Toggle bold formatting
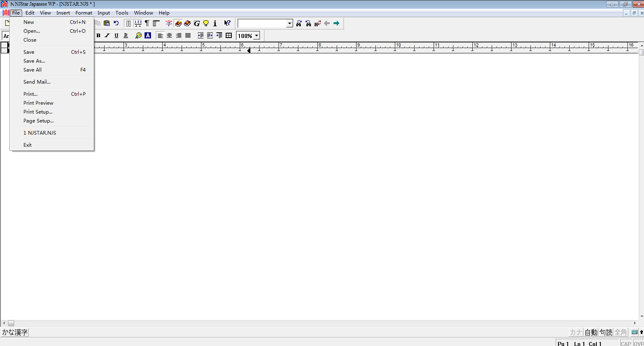This screenshot has width=644, height=346. point(98,36)
